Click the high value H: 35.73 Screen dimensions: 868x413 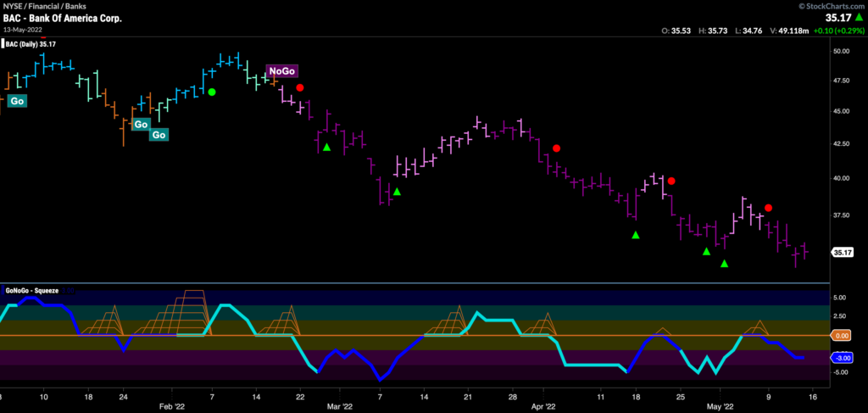click(x=712, y=31)
